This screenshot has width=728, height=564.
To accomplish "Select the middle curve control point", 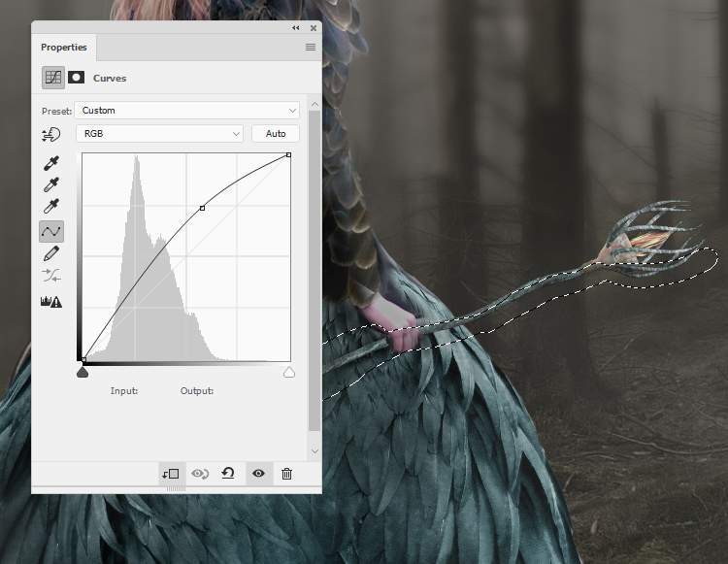I will 202,209.
